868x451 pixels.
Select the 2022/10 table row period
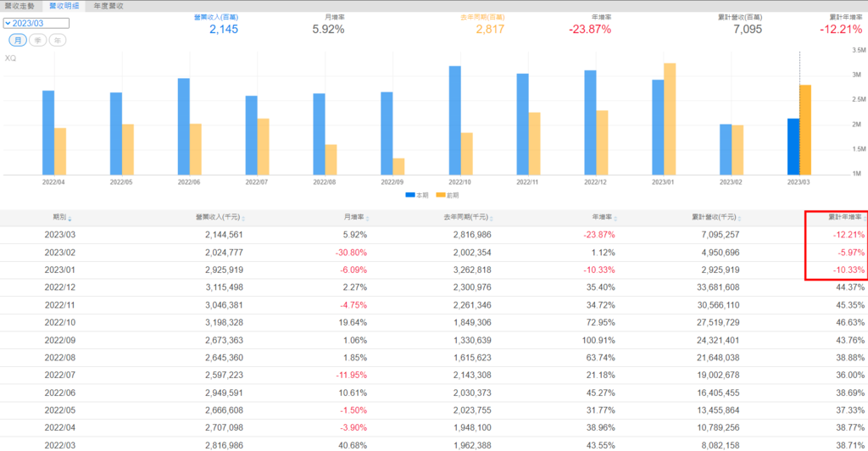pyautogui.click(x=60, y=322)
